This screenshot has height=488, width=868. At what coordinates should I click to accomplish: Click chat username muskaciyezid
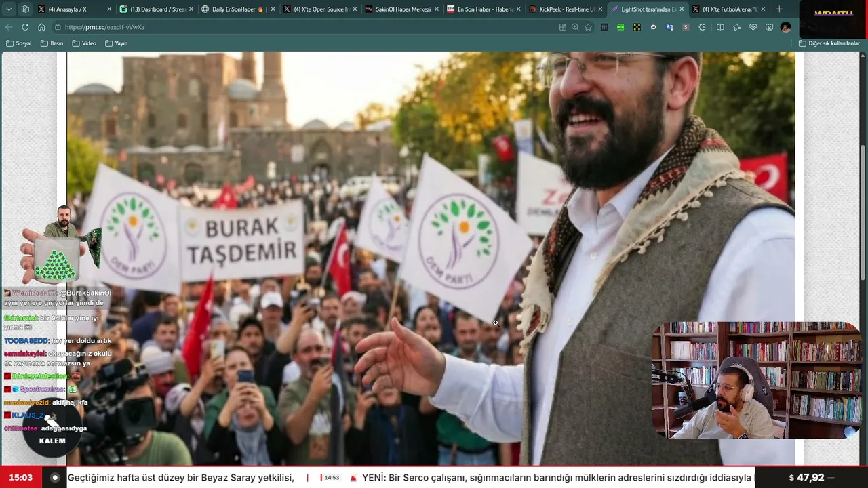(27, 403)
